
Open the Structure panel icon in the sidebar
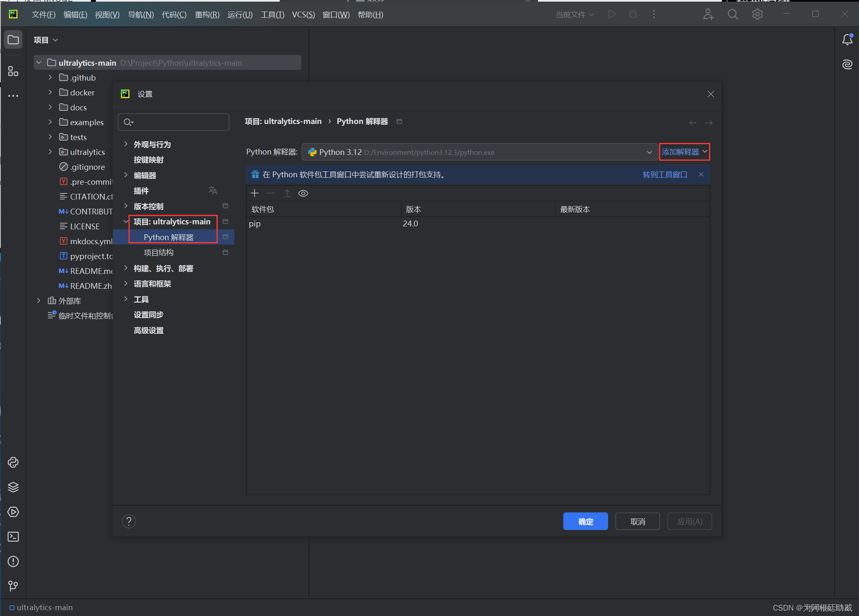click(13, 71)
